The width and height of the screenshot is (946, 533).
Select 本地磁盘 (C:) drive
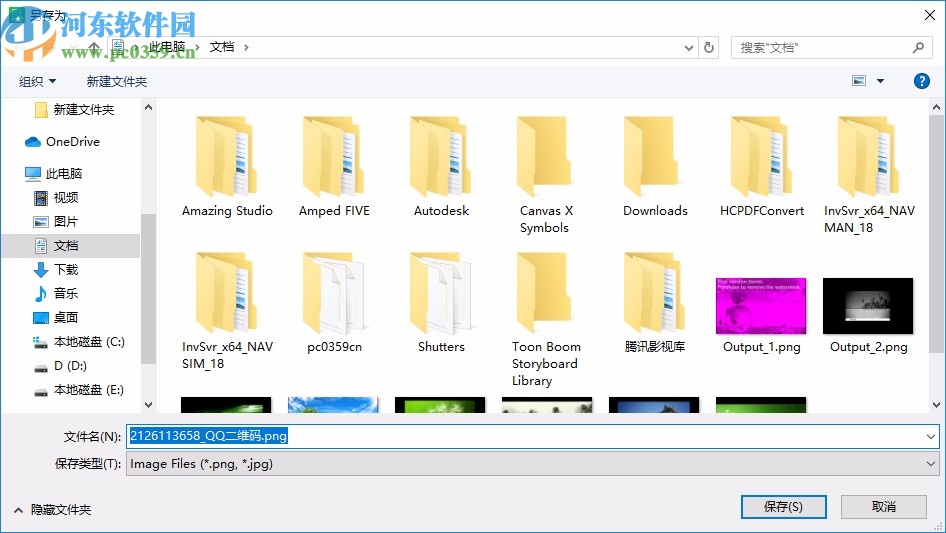coord(78,342)
